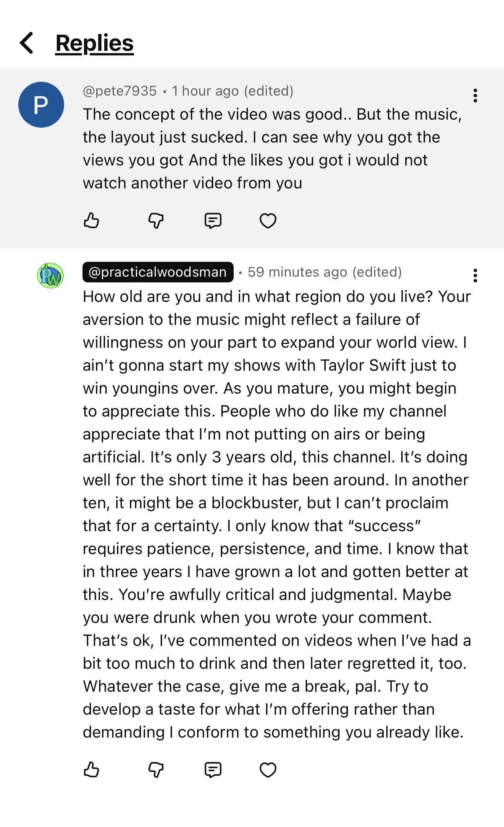
Task: Open the PW channel avatar
Action: 50,276
